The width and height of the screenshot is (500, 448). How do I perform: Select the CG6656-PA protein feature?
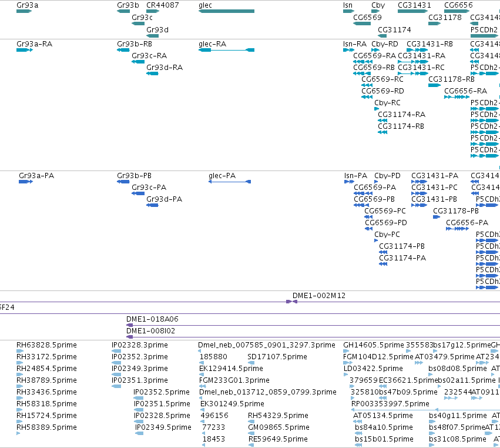click(467, 223)
